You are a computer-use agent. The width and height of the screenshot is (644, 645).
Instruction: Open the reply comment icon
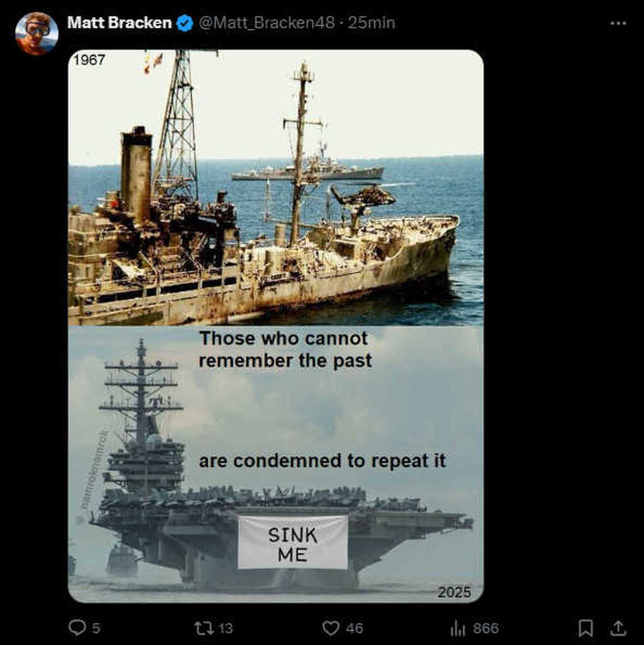pos(77,628)
